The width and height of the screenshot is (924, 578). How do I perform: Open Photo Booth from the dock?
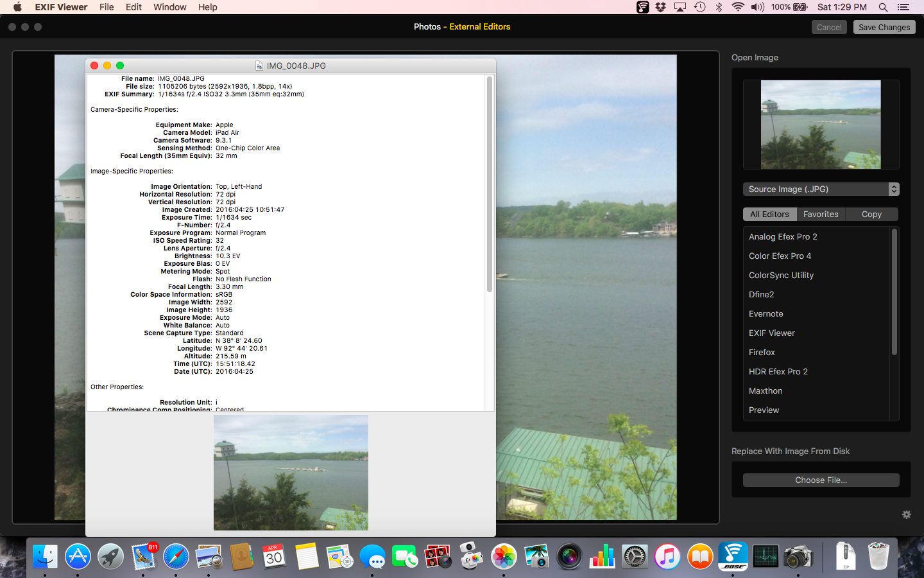click(438, 556)
